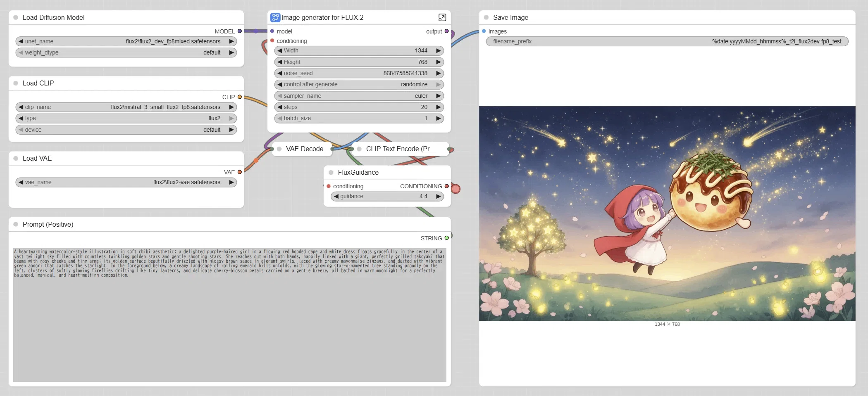
Task: Collapse the Save Image node dot
Action: pos(486,17)
